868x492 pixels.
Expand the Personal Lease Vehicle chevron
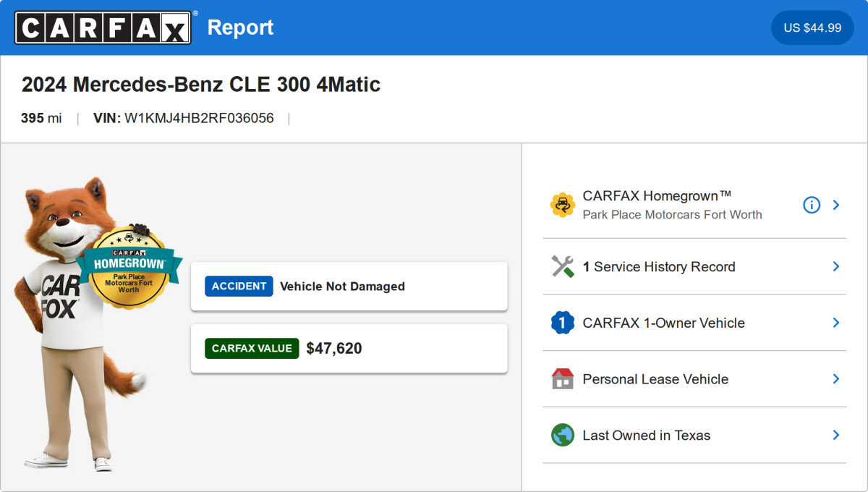coord(836,378)
